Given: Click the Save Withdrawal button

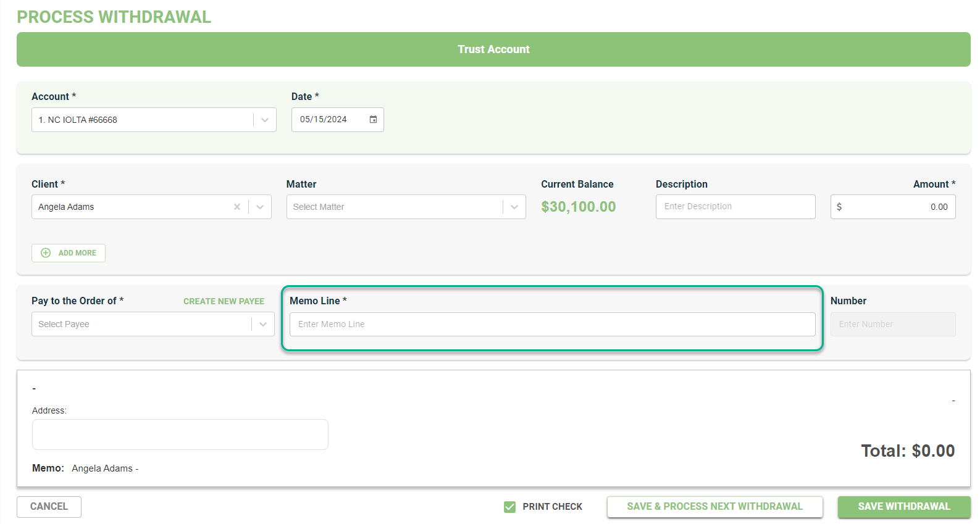Looking at the screenshot, I should point(904,507).
